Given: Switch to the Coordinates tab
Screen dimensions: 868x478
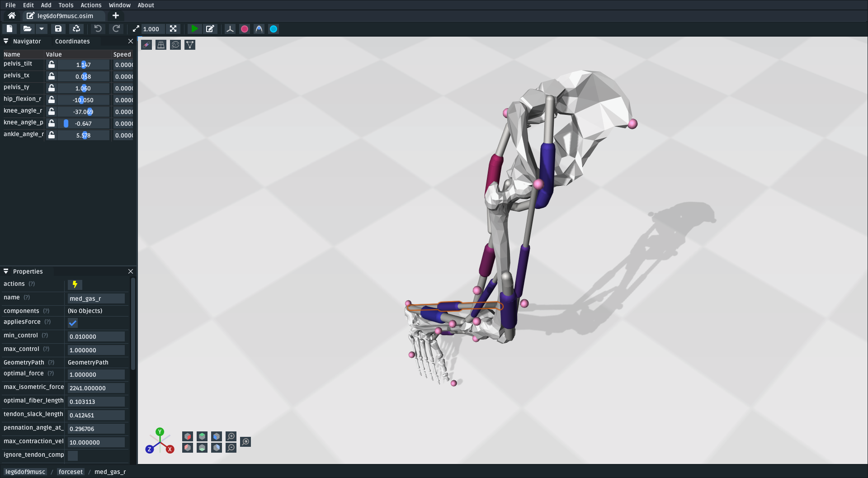Looking at the screenshot, I should point(72,41).
